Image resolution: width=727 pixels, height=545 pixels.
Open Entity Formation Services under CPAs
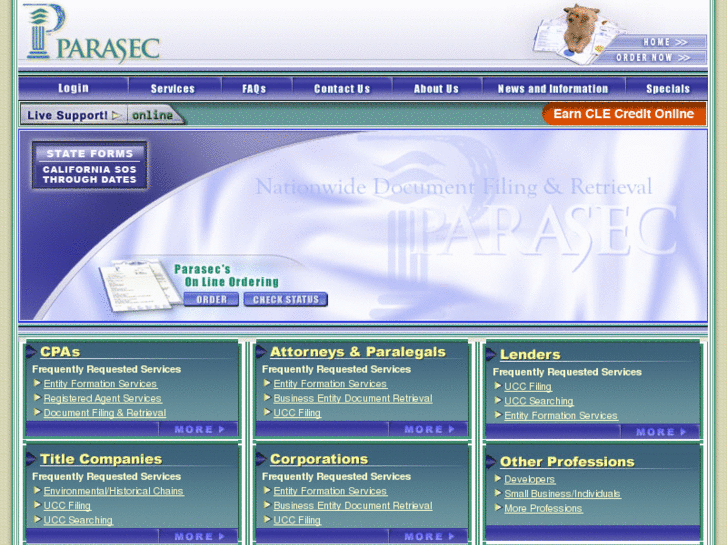click(x=100, y=384)
